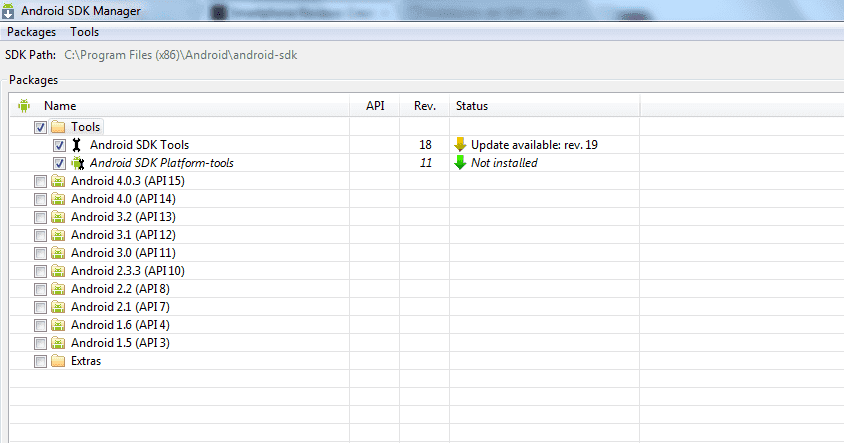Uncheck the Android SDK Tools checkbox
Image resolution: width=844 pixels, height=443 pixels.
tap(59, 145)
